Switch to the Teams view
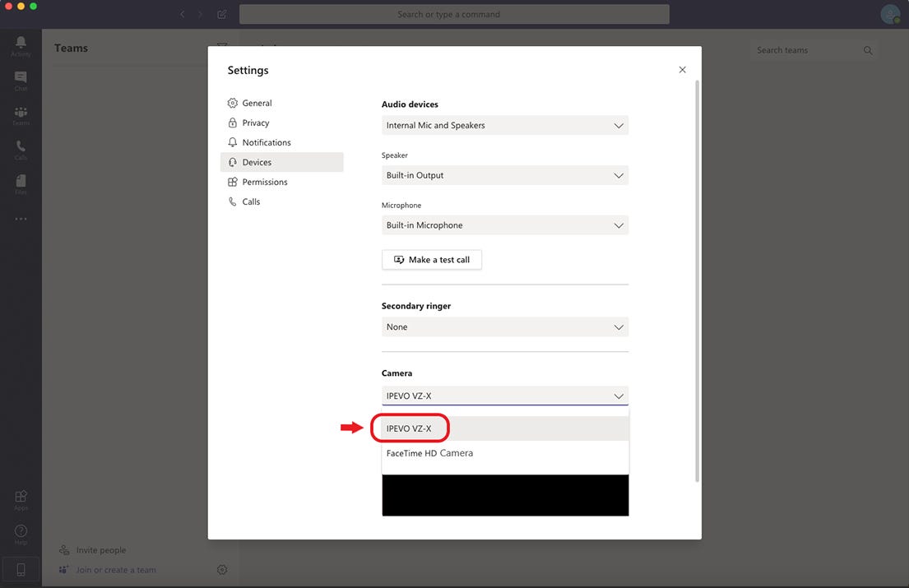 (21, 113)
